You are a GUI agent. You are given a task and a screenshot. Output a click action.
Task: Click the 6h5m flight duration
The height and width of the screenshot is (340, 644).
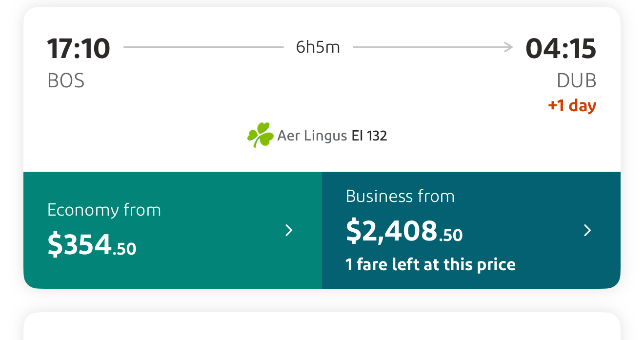coord(318,47)
